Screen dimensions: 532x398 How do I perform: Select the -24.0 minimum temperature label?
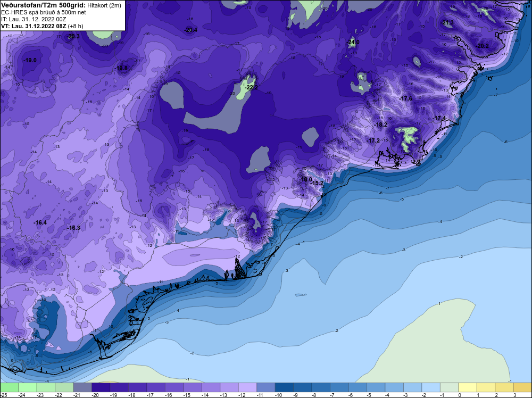point(353,43)
